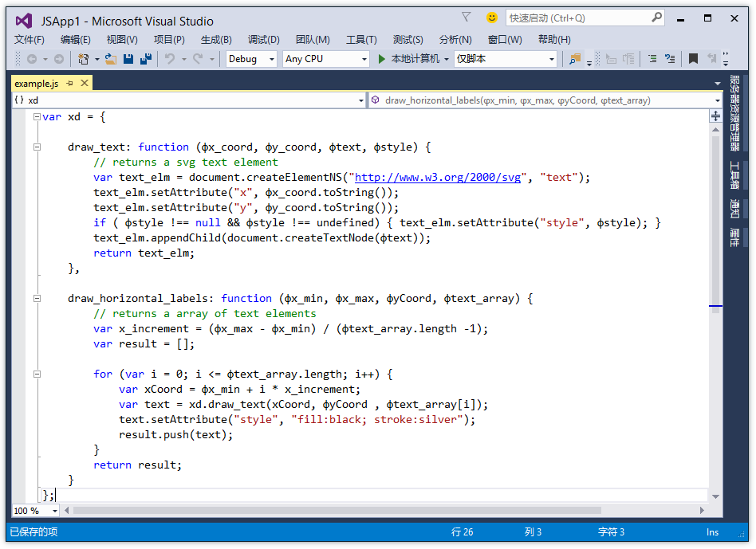Open the 编辑(E) menu
The width and height of the screenshot is (756, 549).
(75, 40)
